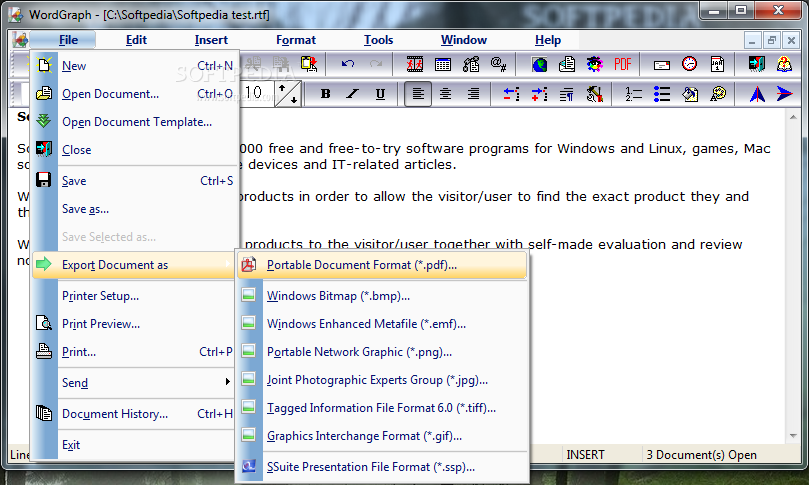Toggle bulleted list

(661, 94)
